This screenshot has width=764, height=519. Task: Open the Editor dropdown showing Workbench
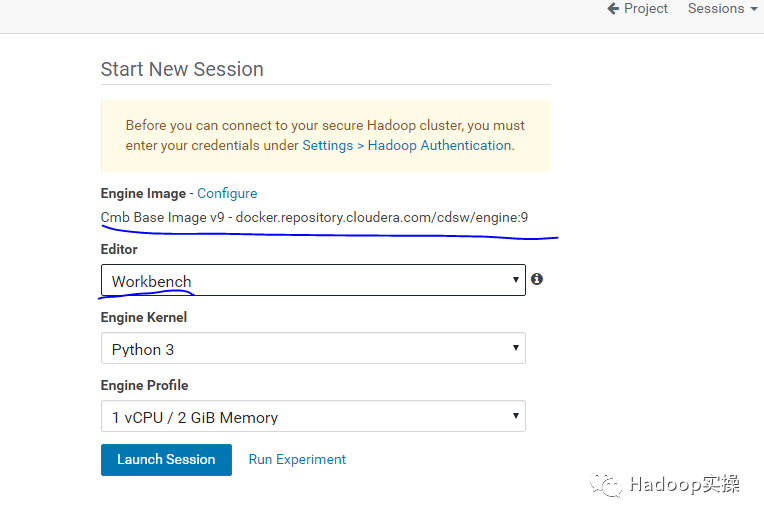click(313, 280)
